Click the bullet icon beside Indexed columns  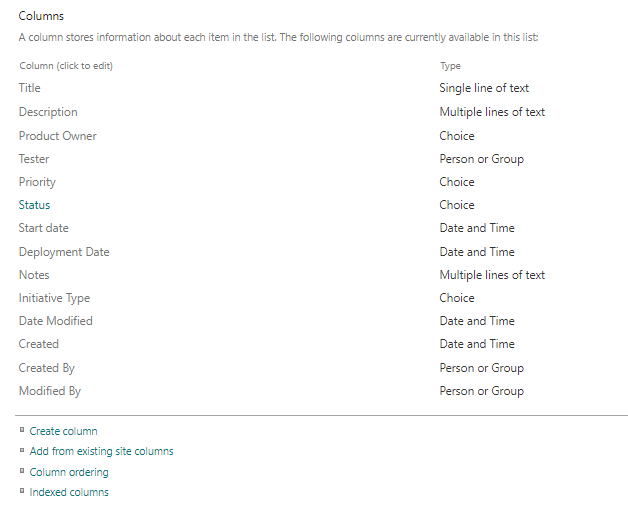point(22,491)
